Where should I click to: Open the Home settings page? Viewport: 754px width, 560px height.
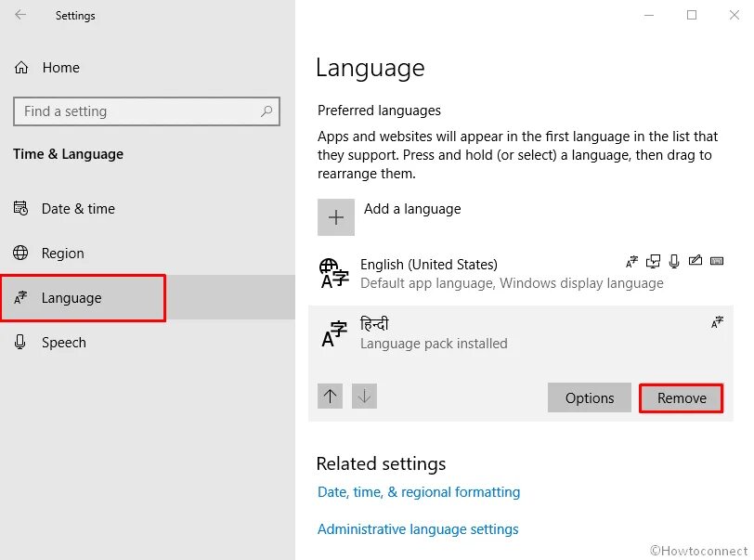60,68
